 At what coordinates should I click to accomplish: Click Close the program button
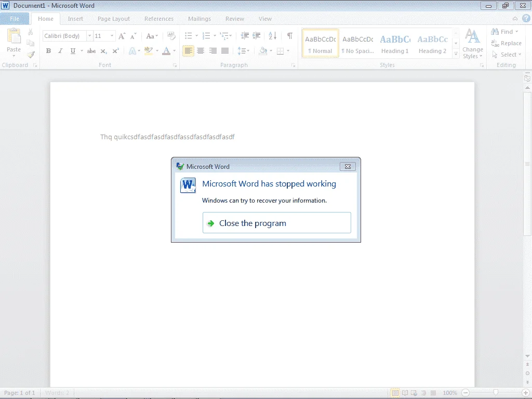[276, 223]
